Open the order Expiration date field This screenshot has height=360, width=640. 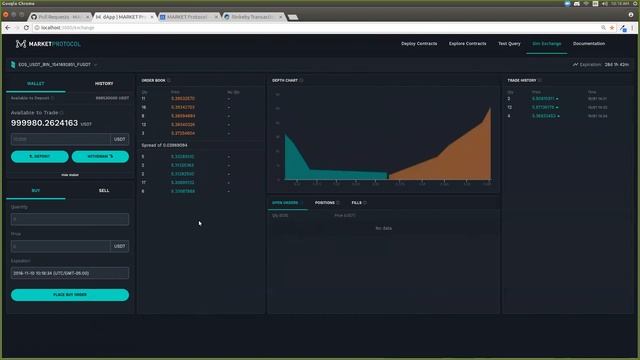click(70, 273)
